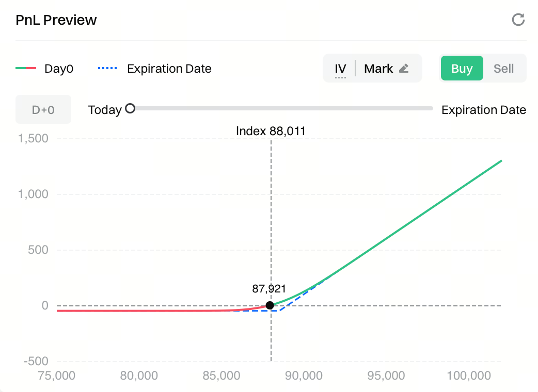Click the Day0 legend label
The width and height of the screenshot is (538, 392).
pyautogui.click(x=59, y=69)
